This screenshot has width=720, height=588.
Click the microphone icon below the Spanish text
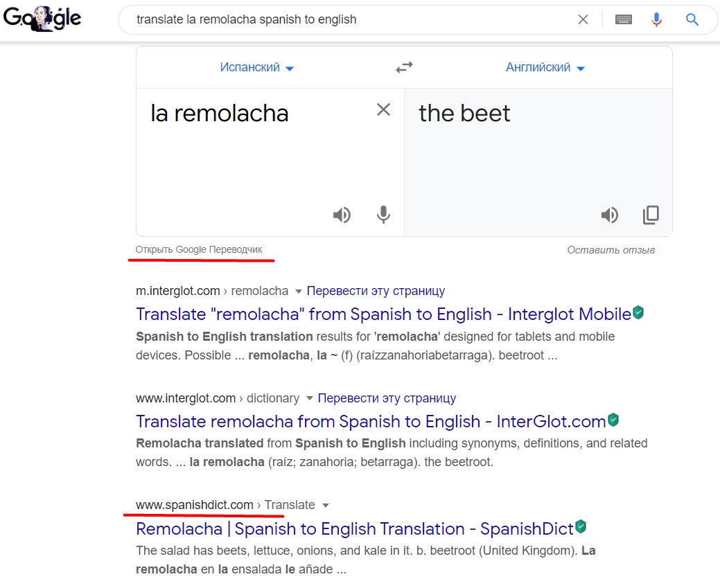pyautogui.click(x=383, y=215)
